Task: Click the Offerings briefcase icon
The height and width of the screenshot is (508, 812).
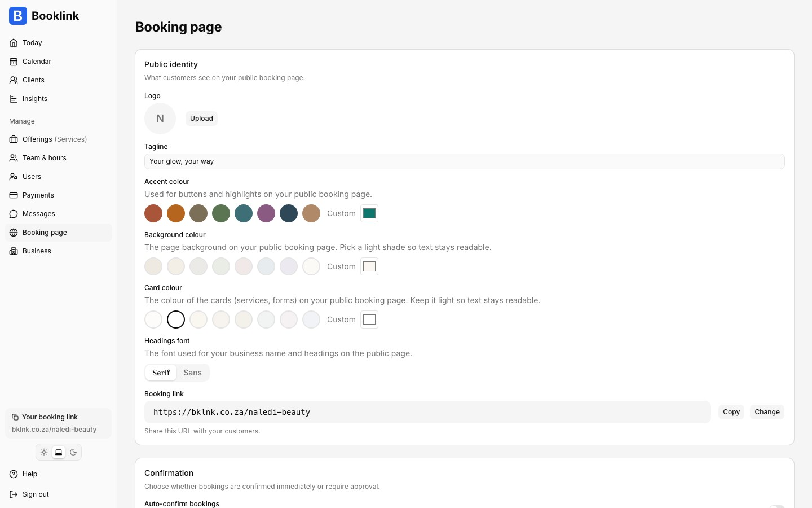Action: pos(14,139)
